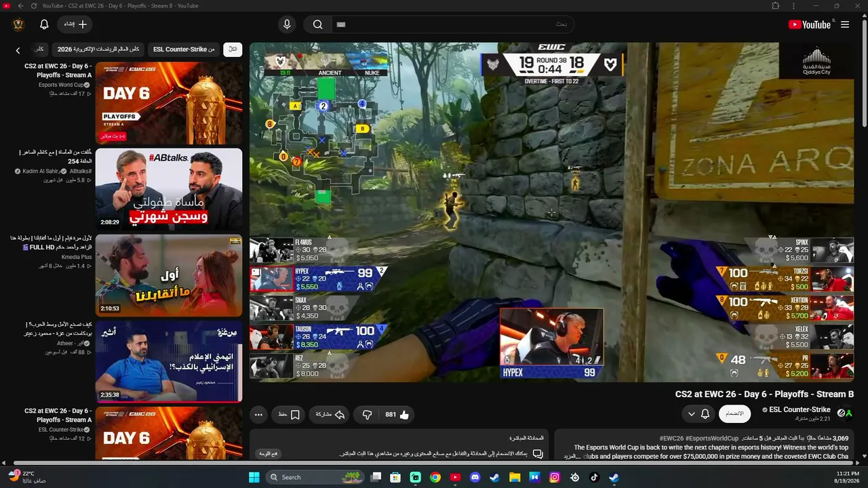Open TikTok from the taskbar

595,477
